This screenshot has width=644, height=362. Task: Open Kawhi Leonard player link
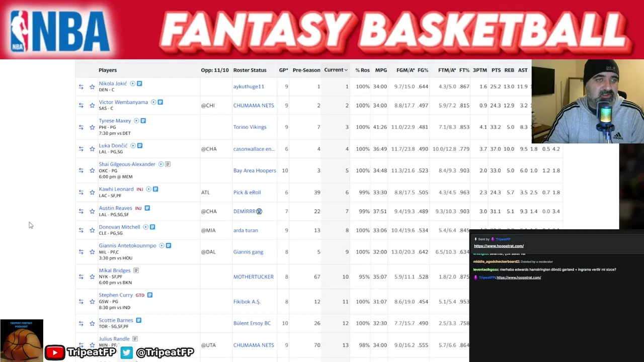[116, 189]
